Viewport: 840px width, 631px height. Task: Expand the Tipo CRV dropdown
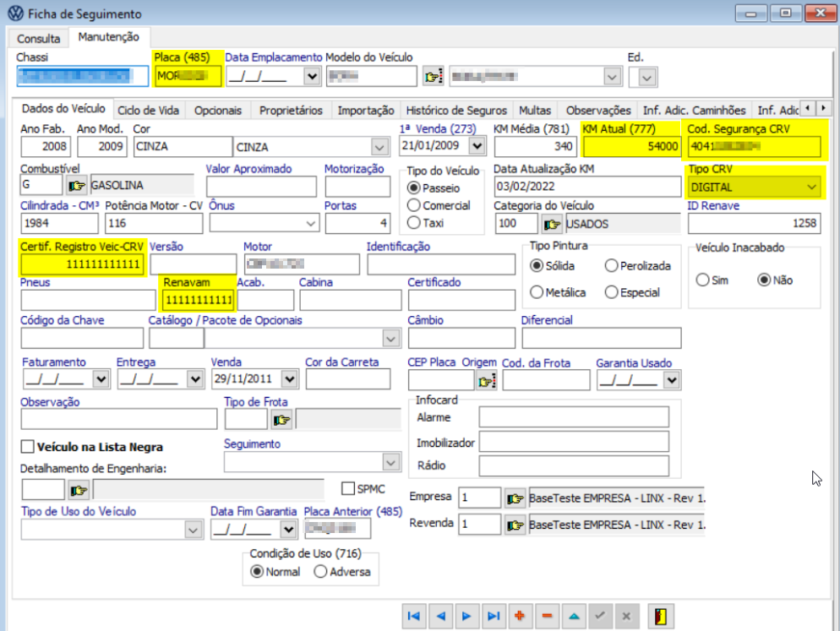click(812, 187)
